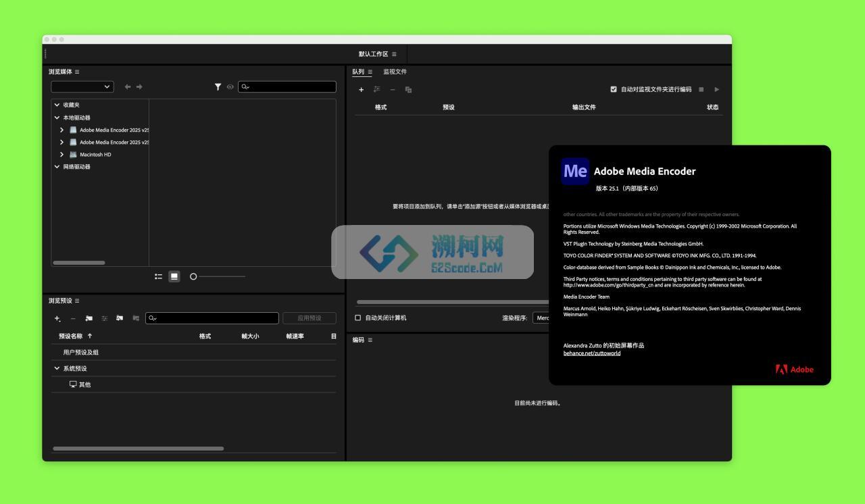Screen dimensions: 865x504
Task: Open the behance.net/zuttoworld link in about dialog
Action: [592, 353]
